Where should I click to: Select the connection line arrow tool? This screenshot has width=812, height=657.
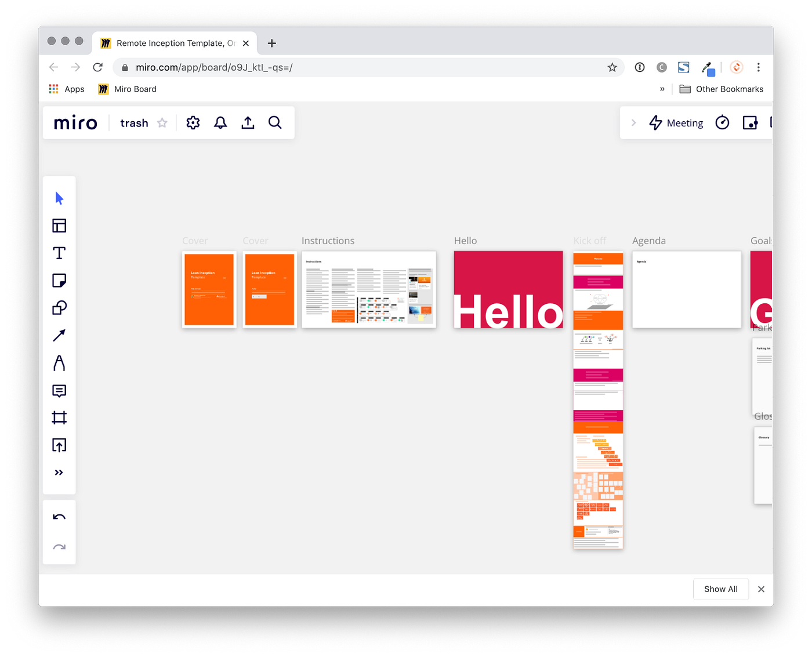point(59,335)
